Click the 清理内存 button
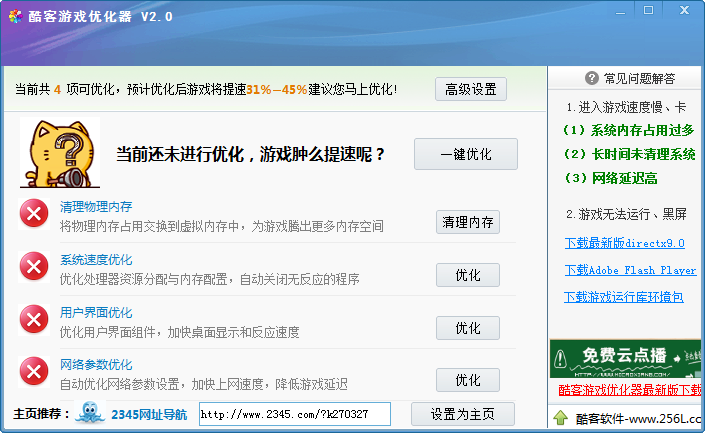 (468, 222)
